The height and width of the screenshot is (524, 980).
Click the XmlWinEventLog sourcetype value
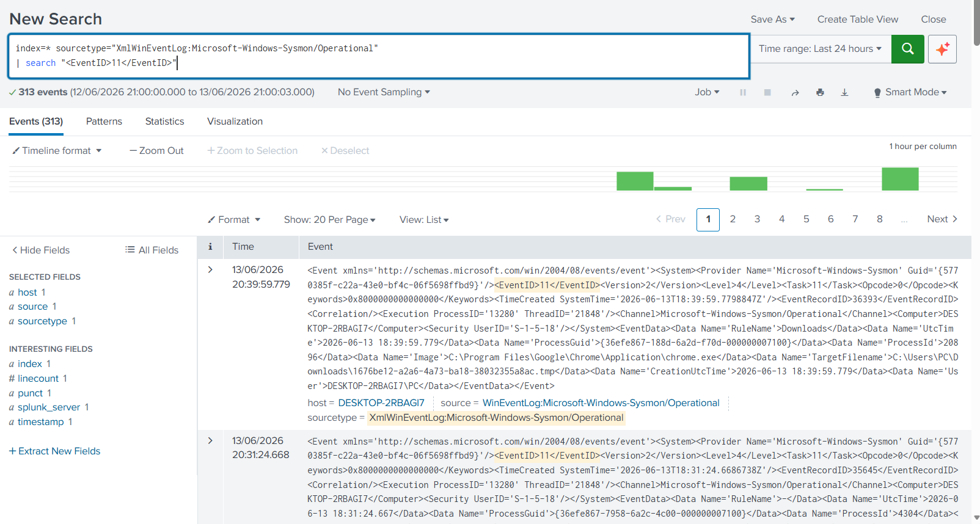[497, 418]
